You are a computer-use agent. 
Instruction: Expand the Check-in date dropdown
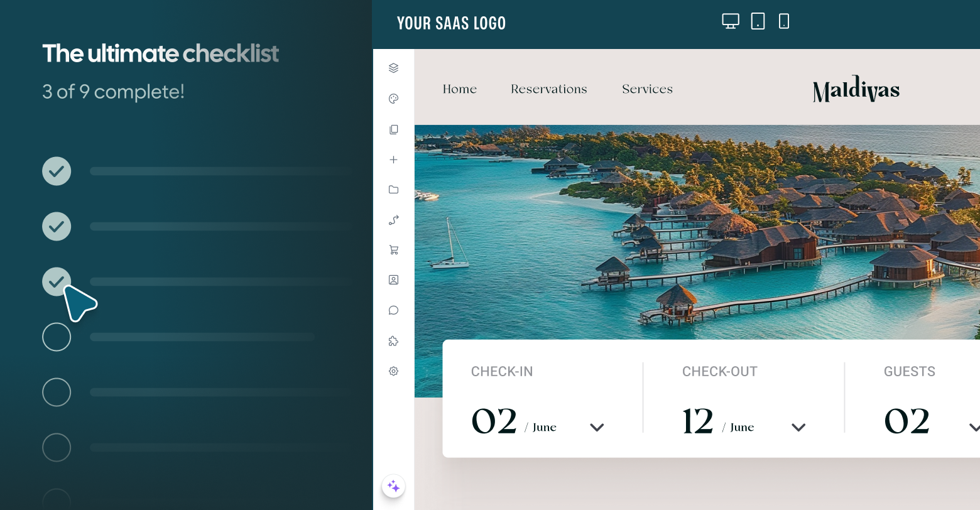click(596, 427)
